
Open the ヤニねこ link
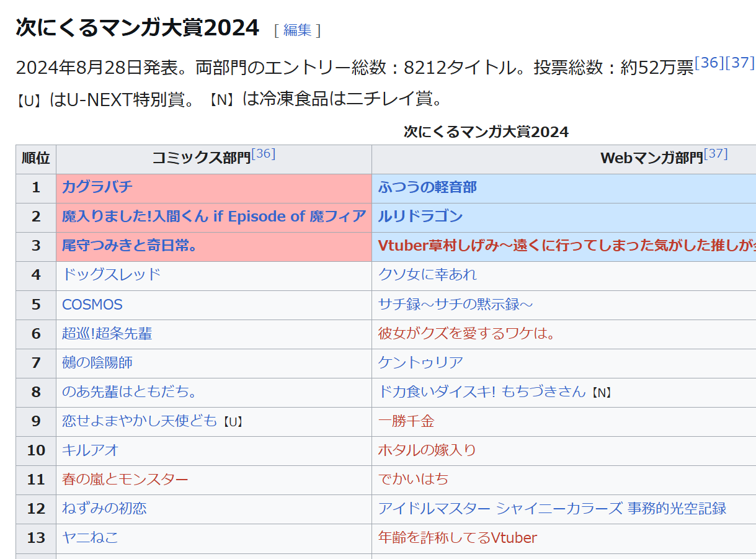point(91,537)
